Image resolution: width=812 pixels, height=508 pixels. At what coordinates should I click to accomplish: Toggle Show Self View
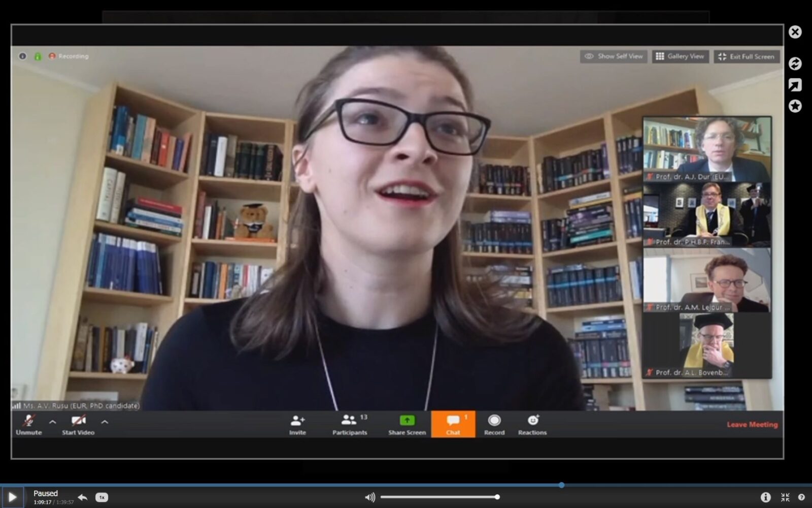coord(614,56)
